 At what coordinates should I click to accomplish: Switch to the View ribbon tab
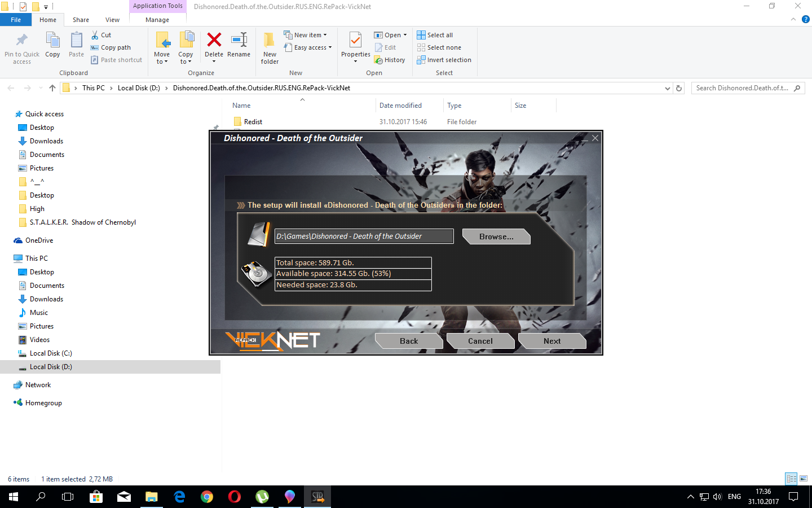(112, 20)
